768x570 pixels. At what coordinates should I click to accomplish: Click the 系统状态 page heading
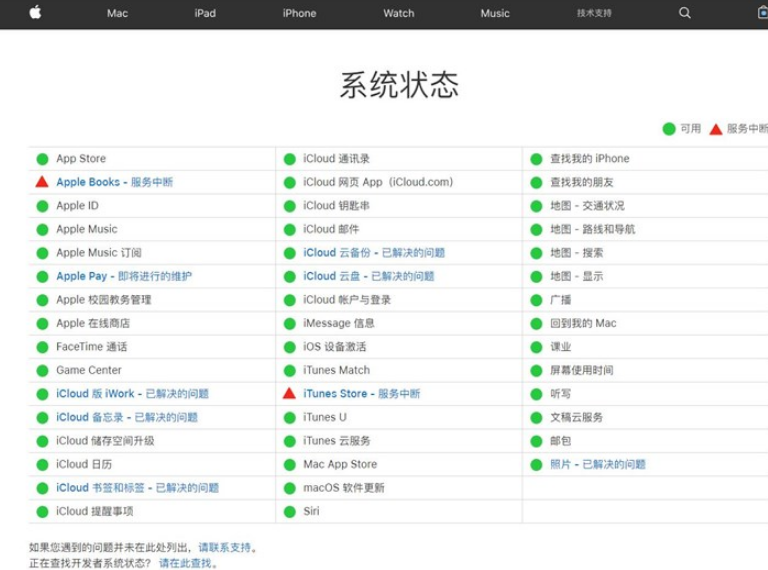click(400, 85)
